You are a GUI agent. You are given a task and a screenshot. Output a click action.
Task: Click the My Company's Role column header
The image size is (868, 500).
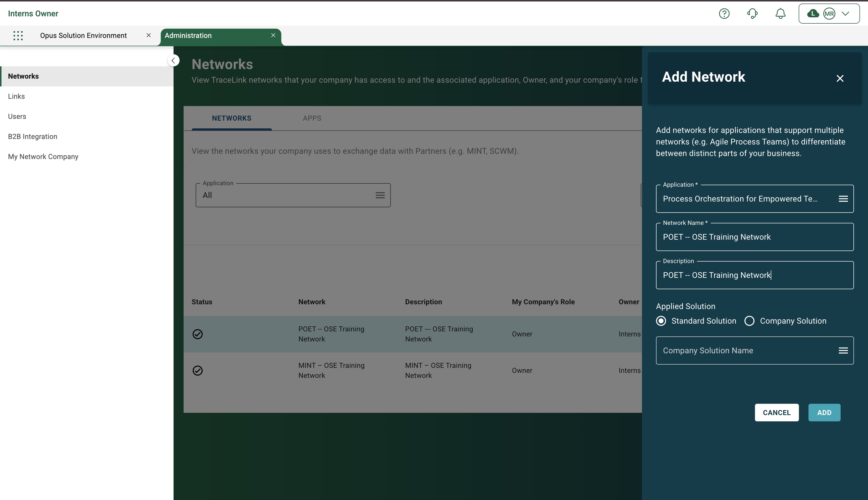tap(543, 302)
